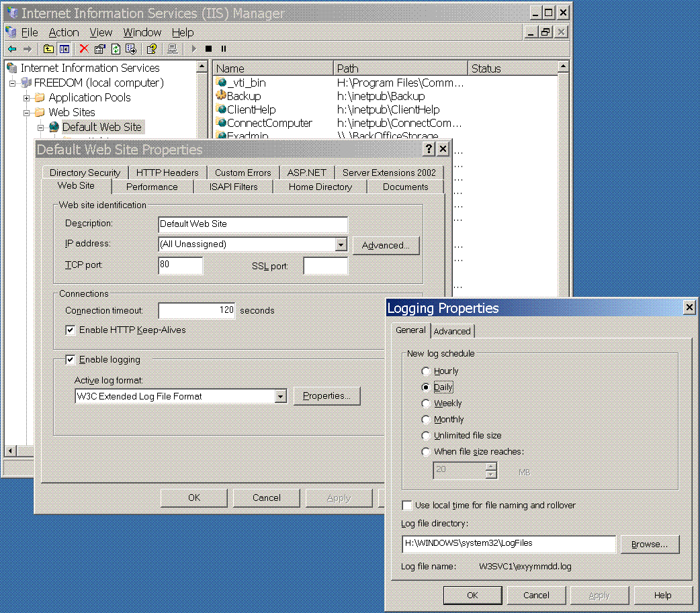
Task: Click the context help question mark button
Action: click(429, 148)
